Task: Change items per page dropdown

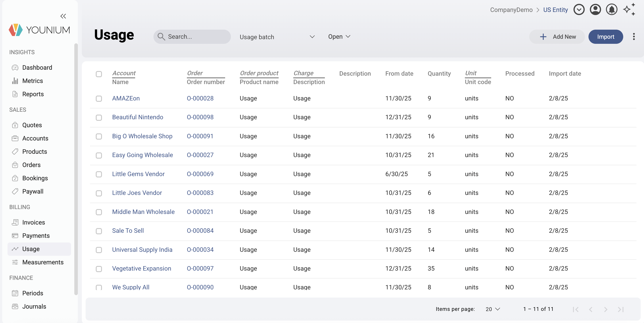Action: [493, 309]
